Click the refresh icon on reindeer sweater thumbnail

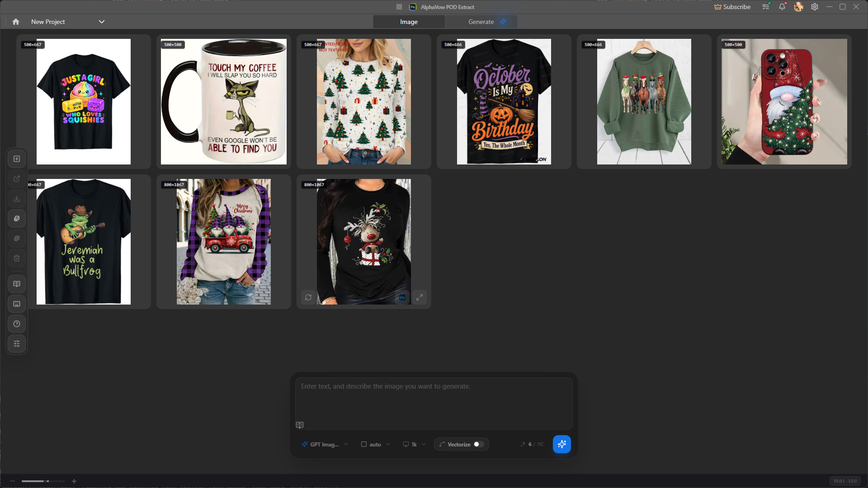(308, 297)
